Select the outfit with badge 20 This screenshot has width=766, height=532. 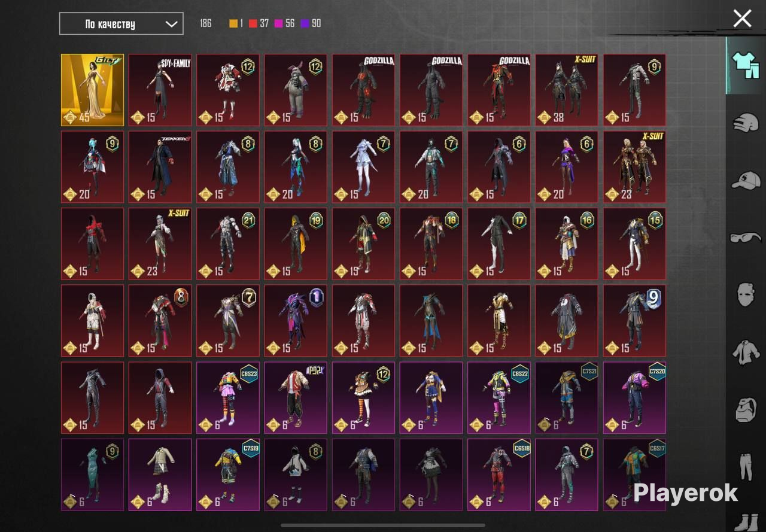[x=363, y=244]
